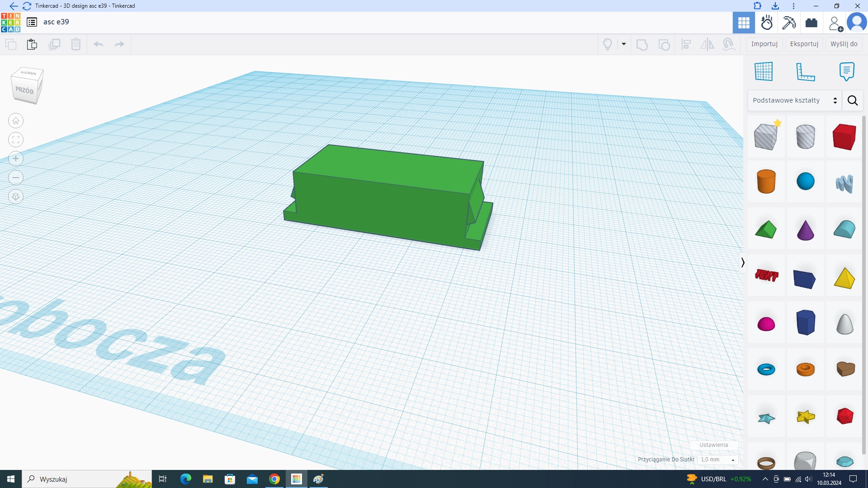Click the Cruise tool icon
The height and width of the screenshot is (488, 868).
coord(728,44)
